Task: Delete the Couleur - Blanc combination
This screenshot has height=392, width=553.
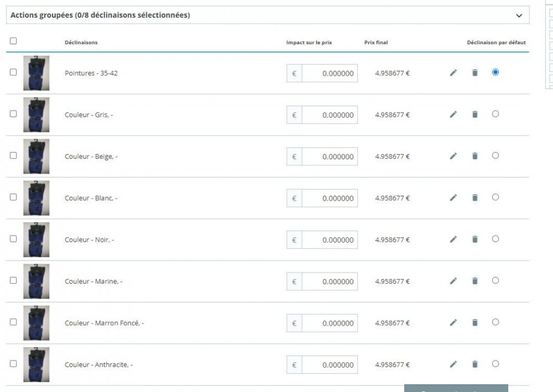Action: (474, 197)
